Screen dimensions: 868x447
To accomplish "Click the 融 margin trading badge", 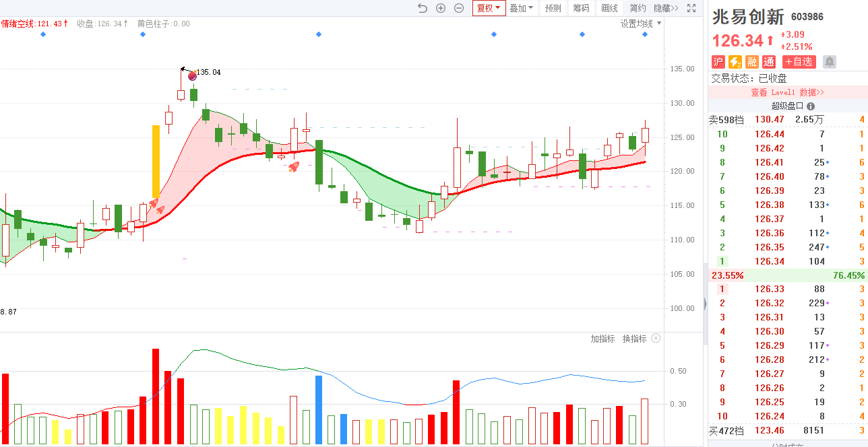I will coord(752,62).
